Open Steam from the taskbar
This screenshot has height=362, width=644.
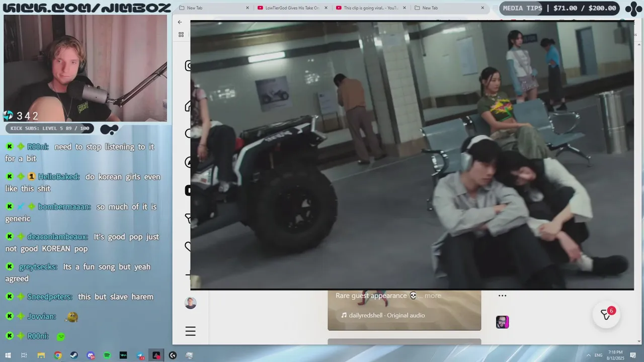[74, 355]
